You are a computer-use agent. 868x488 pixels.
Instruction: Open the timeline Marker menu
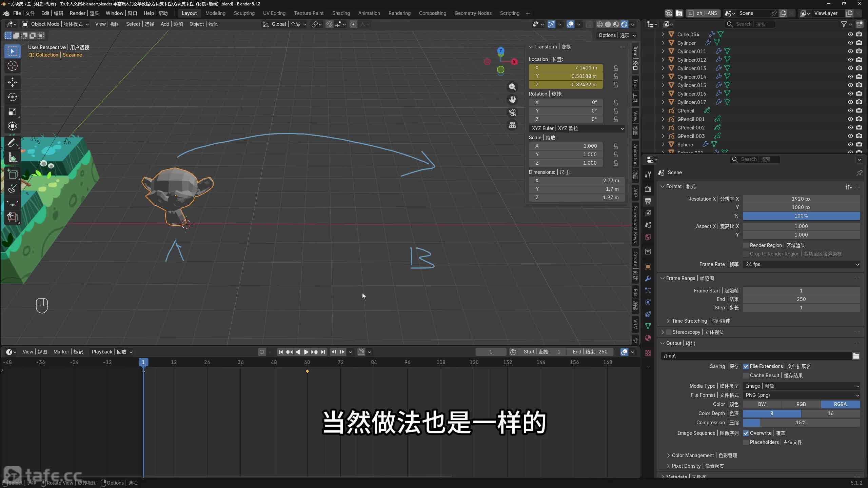(68, 352)
